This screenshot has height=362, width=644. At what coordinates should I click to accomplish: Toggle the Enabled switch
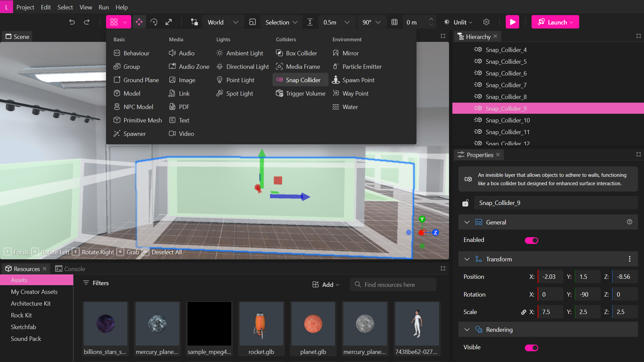532,240
